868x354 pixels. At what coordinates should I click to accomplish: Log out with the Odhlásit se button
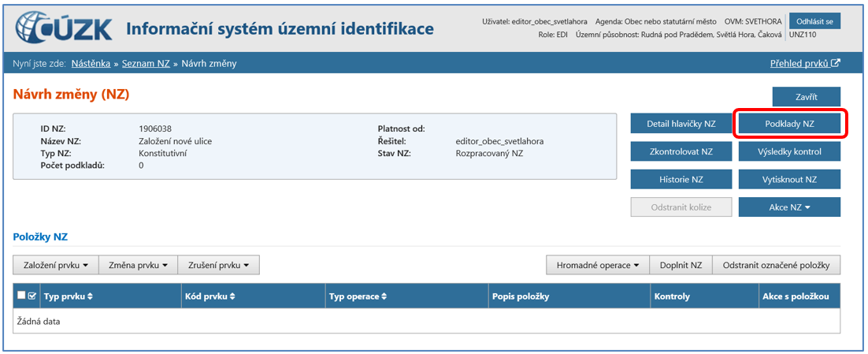click(814, 21)
